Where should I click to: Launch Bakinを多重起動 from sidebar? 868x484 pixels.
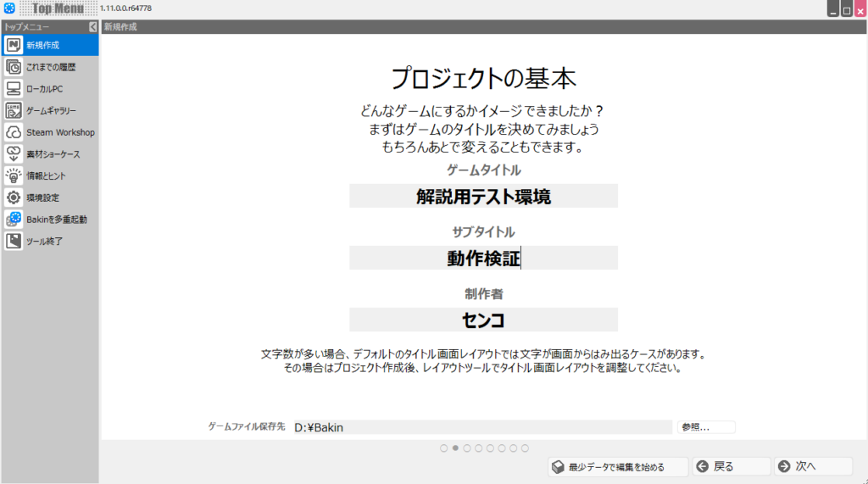click(x=14, y=220)
